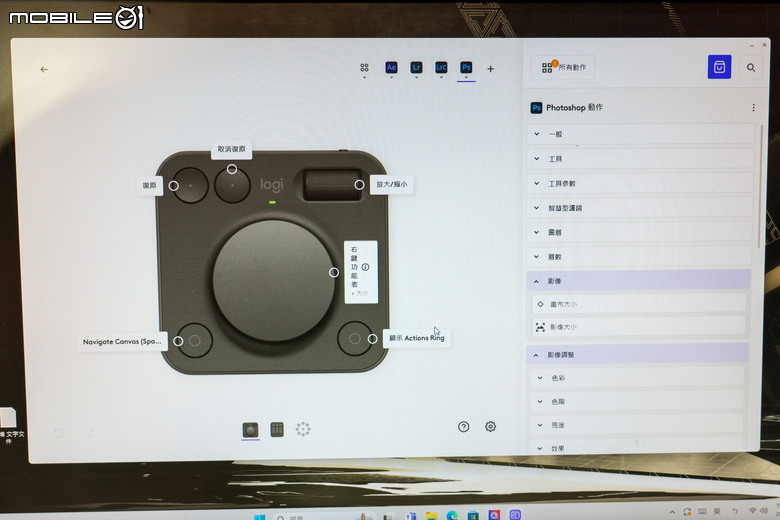Expand the 亮度 subcategory
The height and width of the screenshot is (520, 780).
[638, 425]
